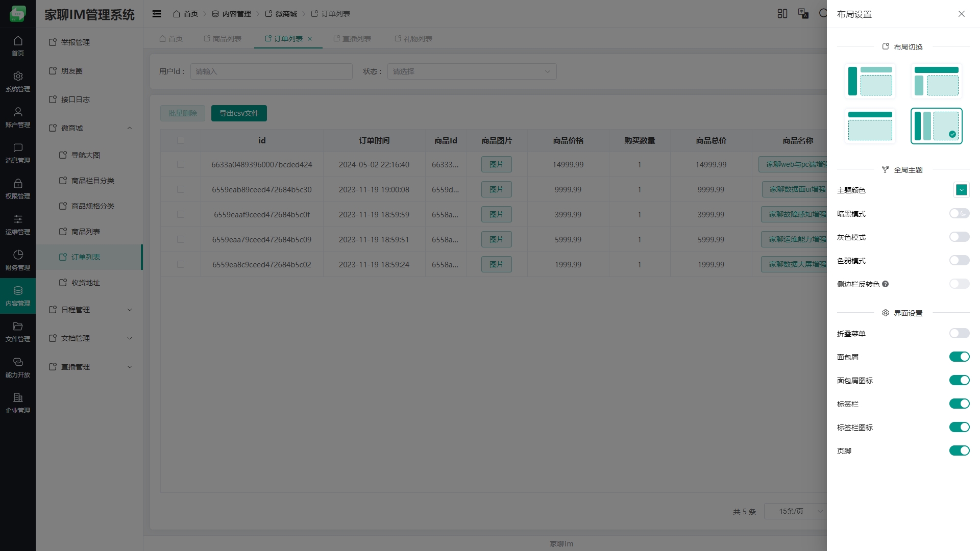Open the 账户管理 sidebar icon

(x=18, y=117)
